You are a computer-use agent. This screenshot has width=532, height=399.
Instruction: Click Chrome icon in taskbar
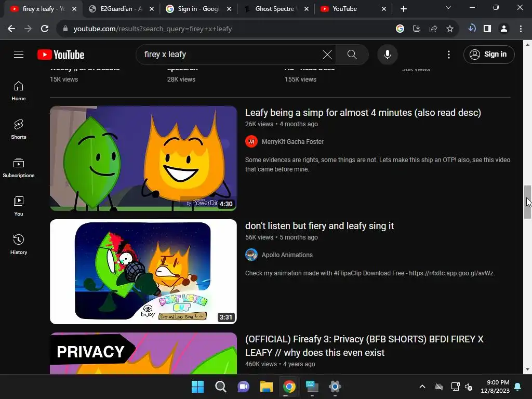click(x=289, y=387)
